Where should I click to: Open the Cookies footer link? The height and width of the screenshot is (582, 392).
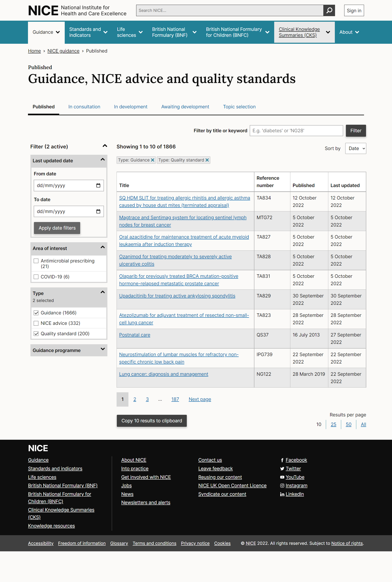coord(222,543)
